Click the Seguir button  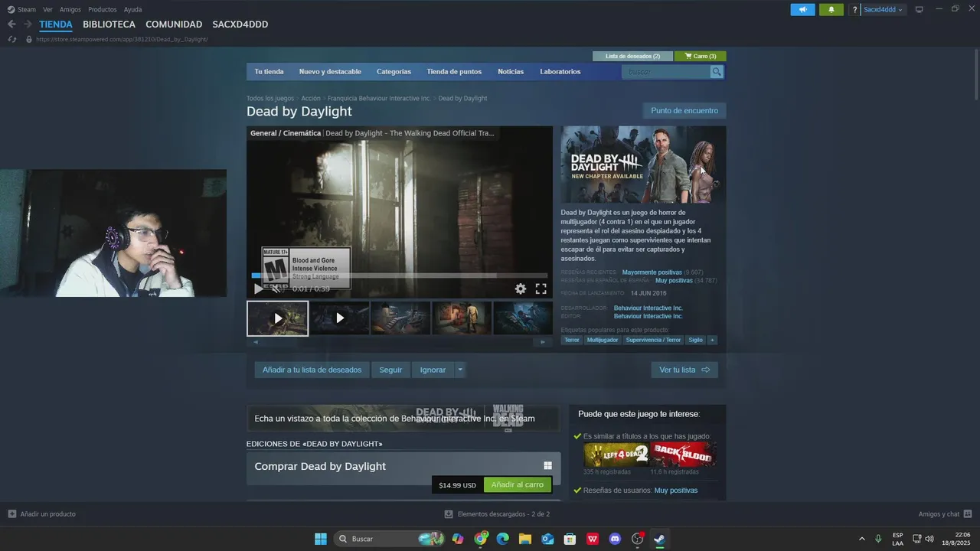(x=390, y=370)
